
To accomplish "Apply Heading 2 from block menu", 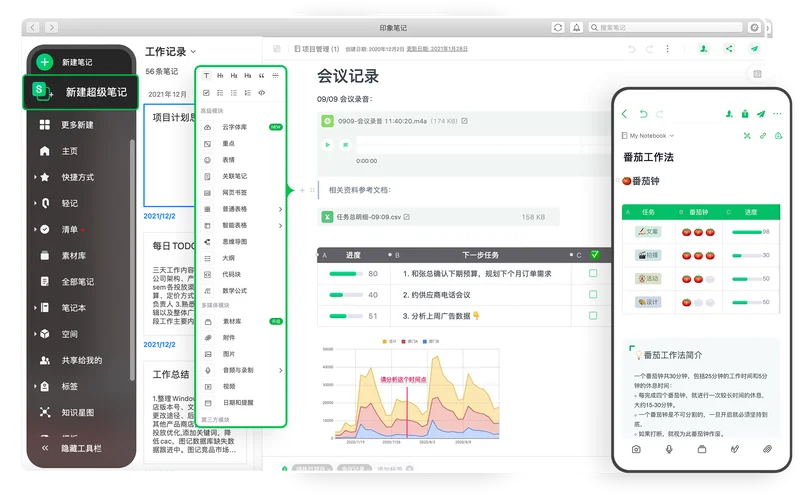I will [x=234, y=75].
